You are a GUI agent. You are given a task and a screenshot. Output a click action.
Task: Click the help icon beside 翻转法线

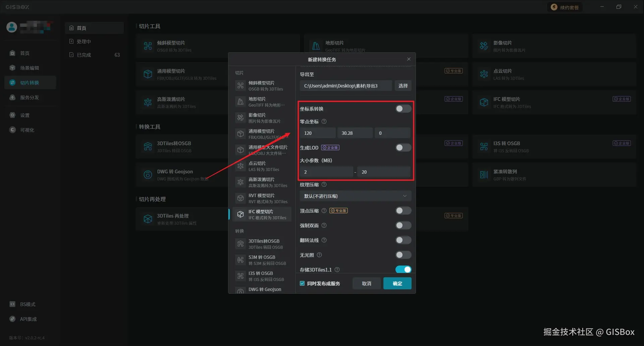pyautogui.click(x=324, y=240)
